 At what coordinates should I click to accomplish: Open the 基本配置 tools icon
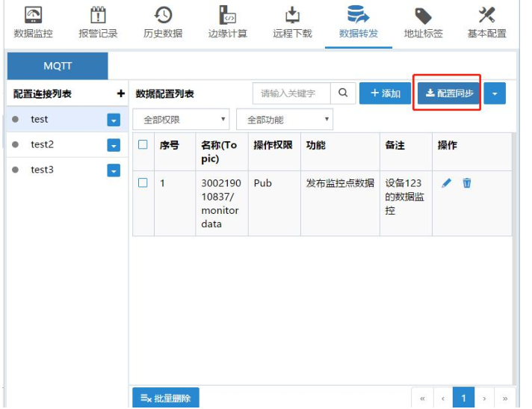point(486,15)
